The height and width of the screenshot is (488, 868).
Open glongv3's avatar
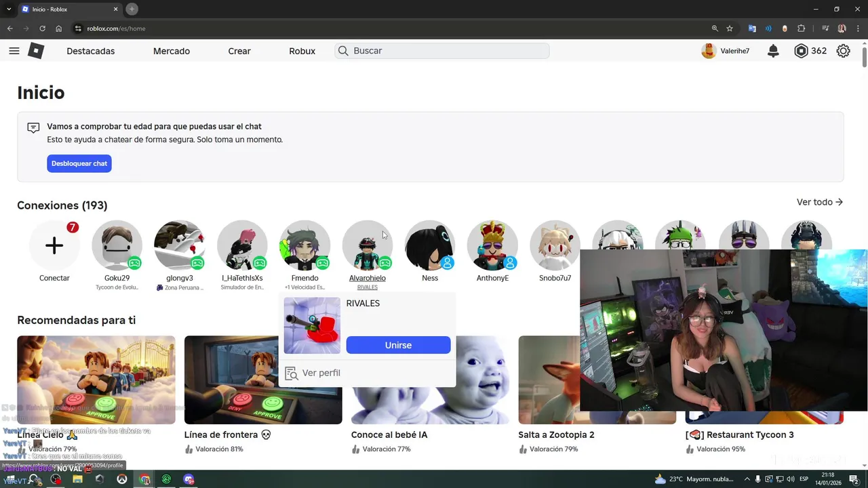click(180, 245)
